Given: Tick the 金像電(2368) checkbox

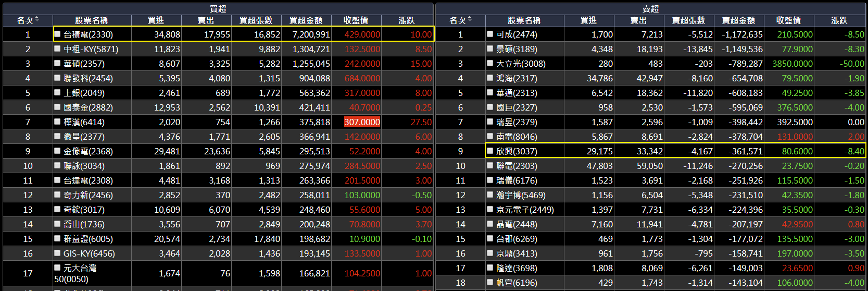Looking at the screenshot, I should pyautogui.click(x=58, y=151).
